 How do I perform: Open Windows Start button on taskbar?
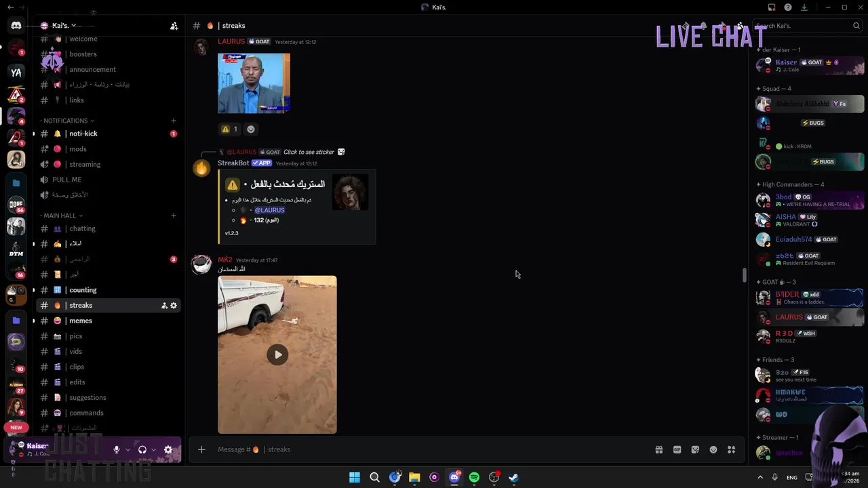point(355,477)
